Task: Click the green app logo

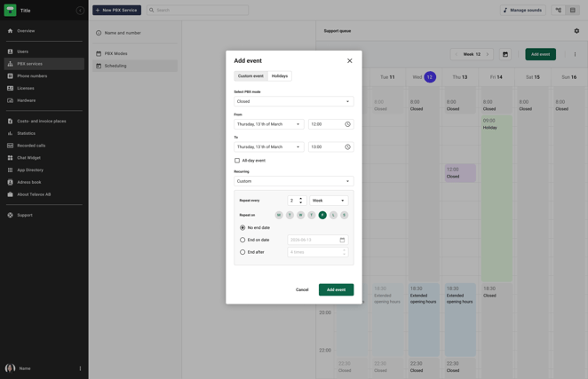Action: click(x=10, y=10)
